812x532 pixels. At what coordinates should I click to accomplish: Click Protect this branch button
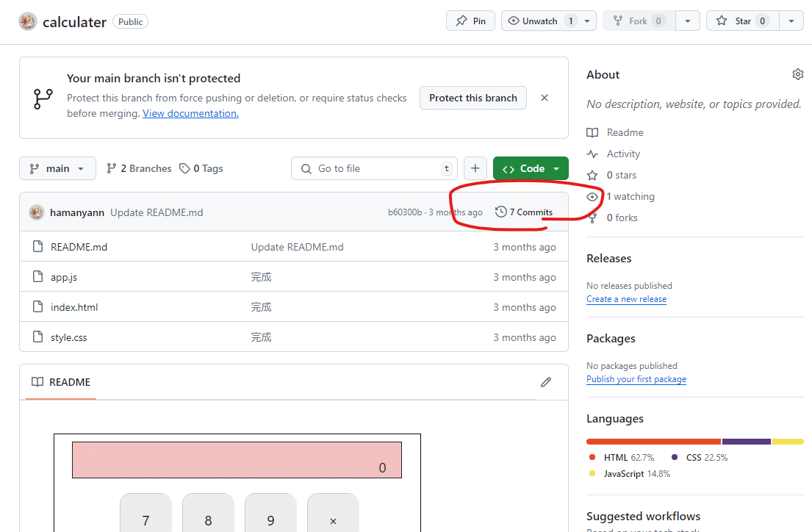[x=473, y=98]
